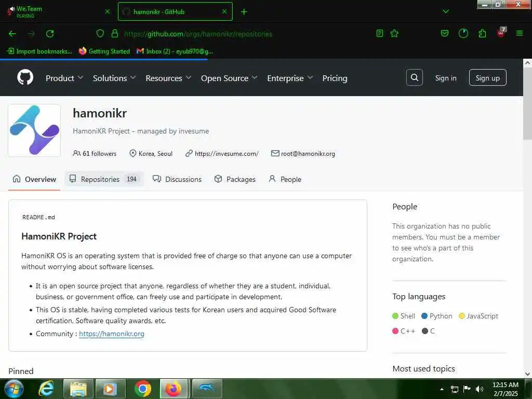Open the https://hamonikr.org community link
The image size is (532, 399).
click(112, 334)
